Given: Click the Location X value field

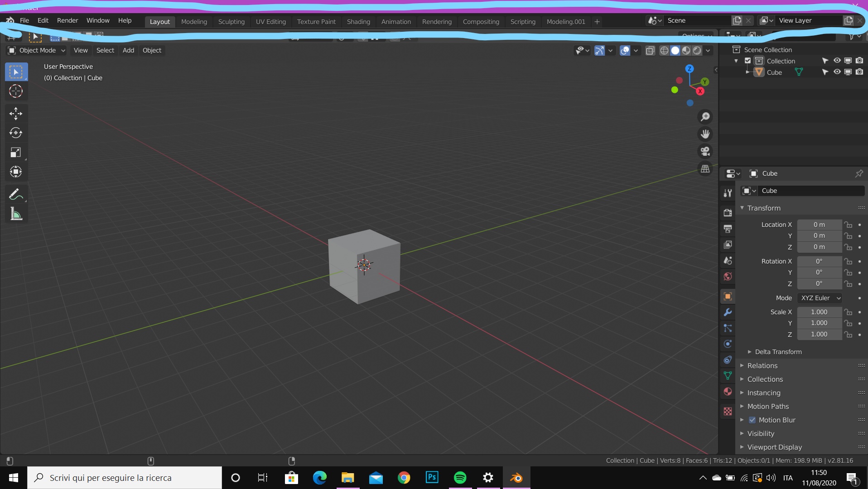Looking at the screenshot, I should point(820,225).
